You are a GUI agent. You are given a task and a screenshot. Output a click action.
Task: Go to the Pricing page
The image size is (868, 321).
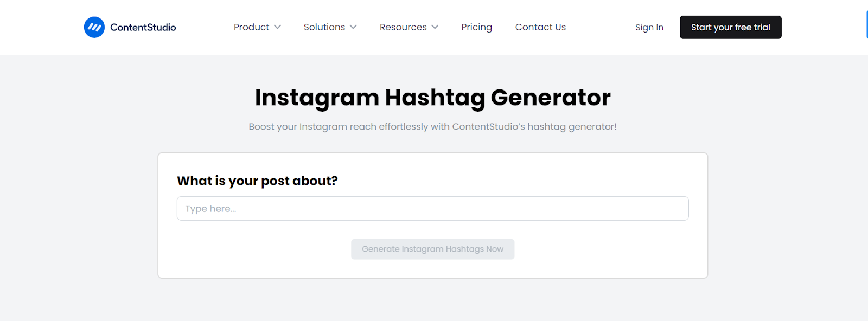click(x=477, y=27)
